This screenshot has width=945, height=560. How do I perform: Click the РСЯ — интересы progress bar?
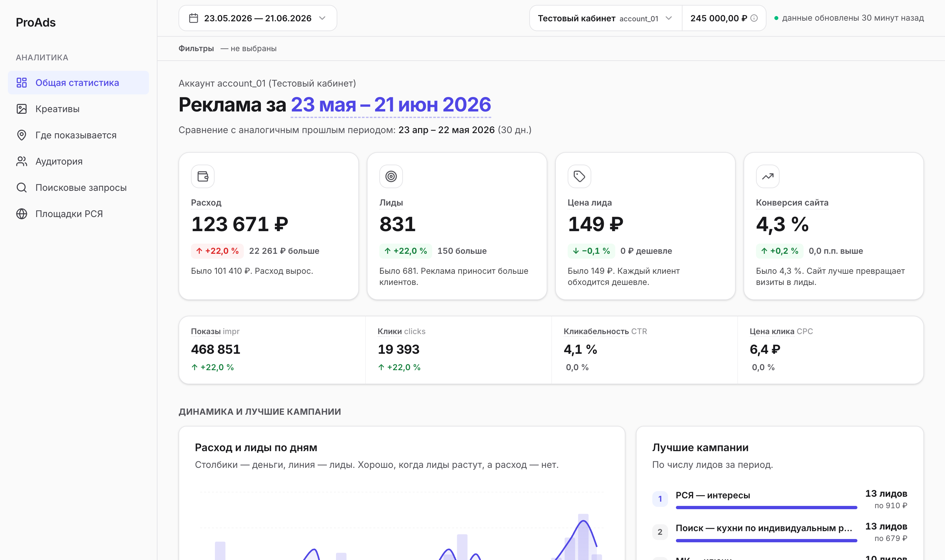click(766, 508)
